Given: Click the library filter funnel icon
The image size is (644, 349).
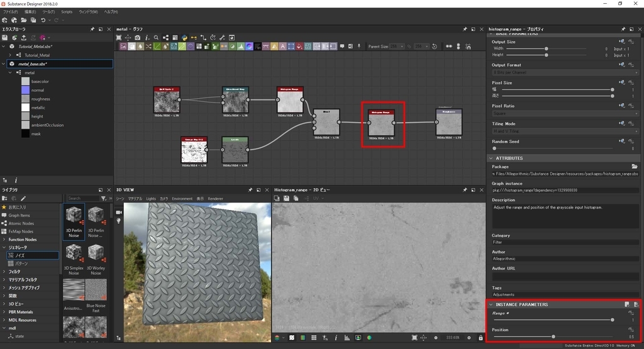Looking at the screenshot, I should [x=104, y=198].
